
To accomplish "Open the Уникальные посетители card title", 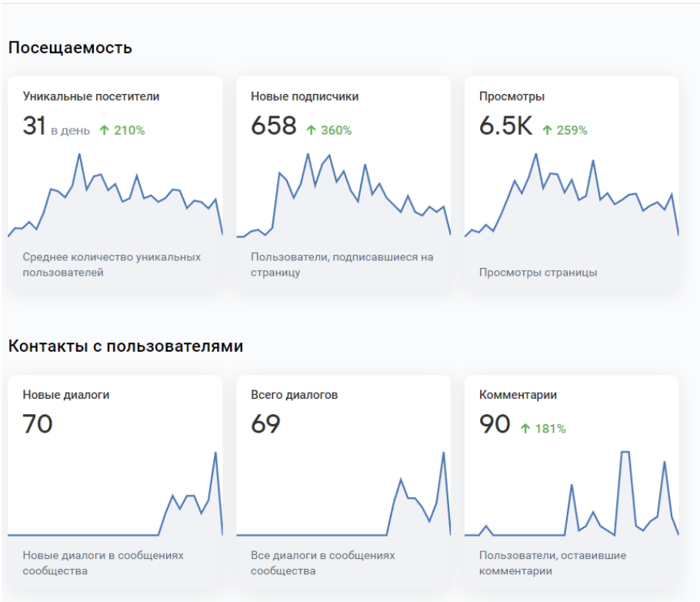I will pos(91,96).
